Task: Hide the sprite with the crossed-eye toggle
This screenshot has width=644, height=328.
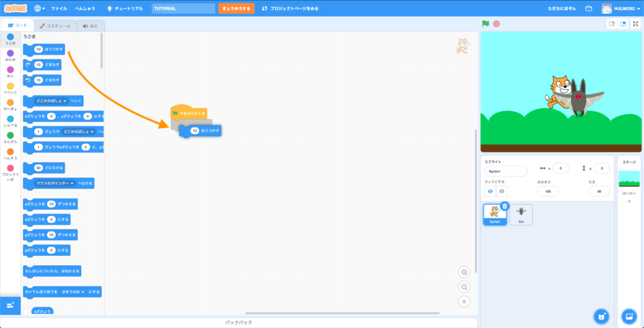Action: (501, 191)
